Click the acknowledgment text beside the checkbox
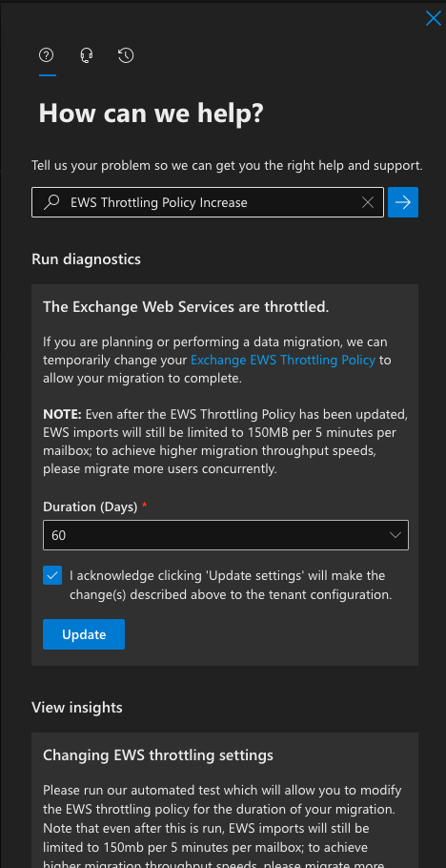Screen dimensions: 446x868 231,585
